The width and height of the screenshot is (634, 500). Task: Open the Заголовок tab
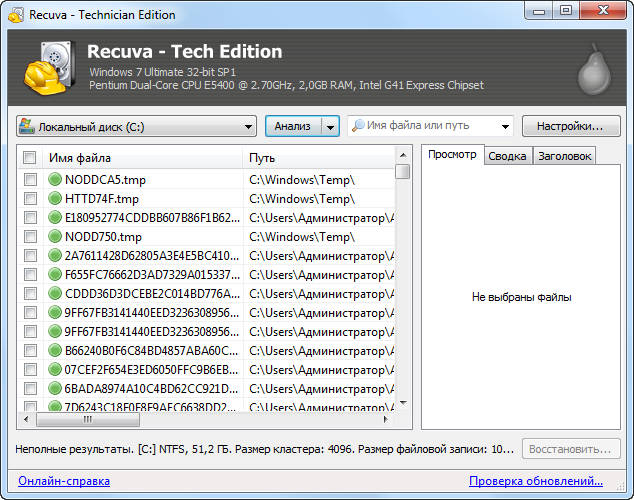click(x=564, y=156)
